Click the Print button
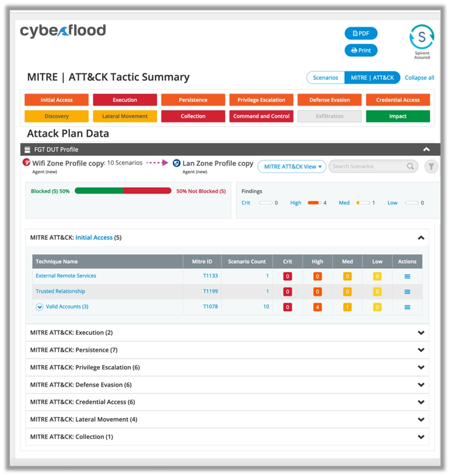Image resolution: width=450 pixels, height=476 pixels. [361, 50]
